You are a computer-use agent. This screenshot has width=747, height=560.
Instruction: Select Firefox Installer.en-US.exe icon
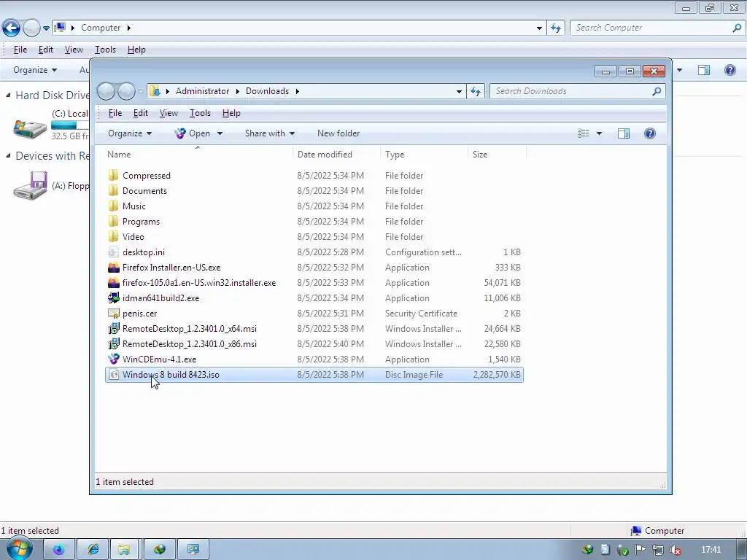pos(113,267)
